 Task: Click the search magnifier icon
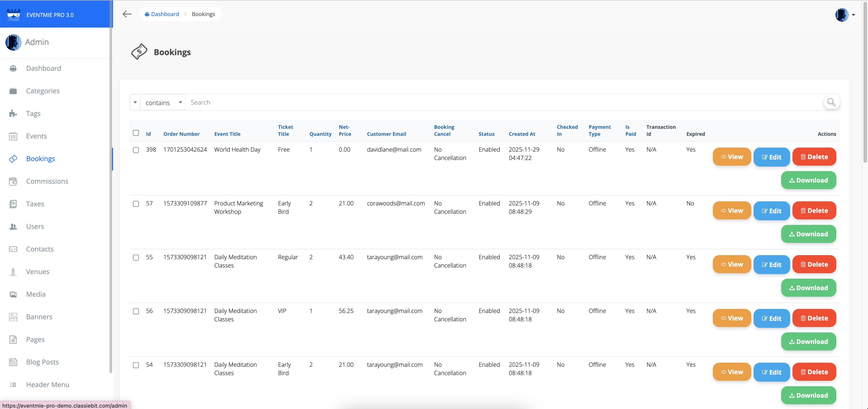[831, 102]
